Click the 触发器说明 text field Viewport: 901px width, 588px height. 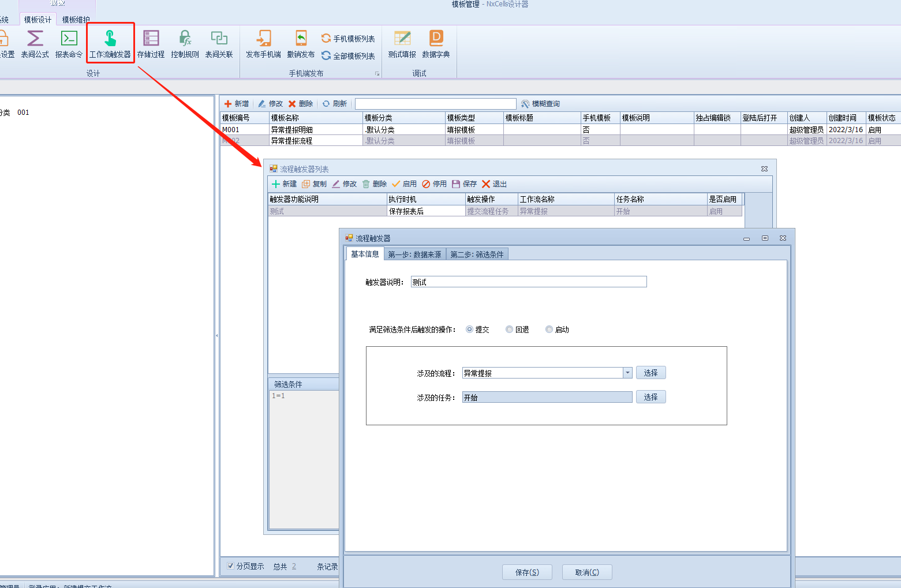(528, 282)
